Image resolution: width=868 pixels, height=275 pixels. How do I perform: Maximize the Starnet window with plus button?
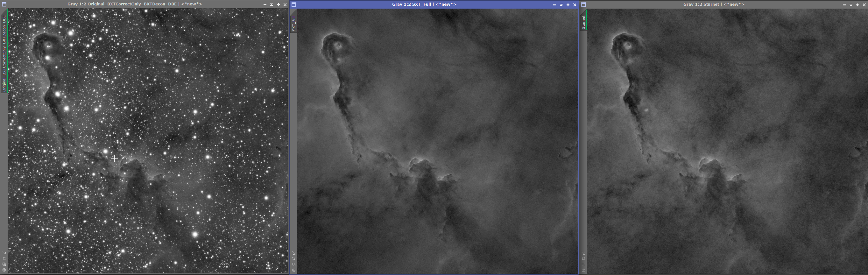point(857,5)
